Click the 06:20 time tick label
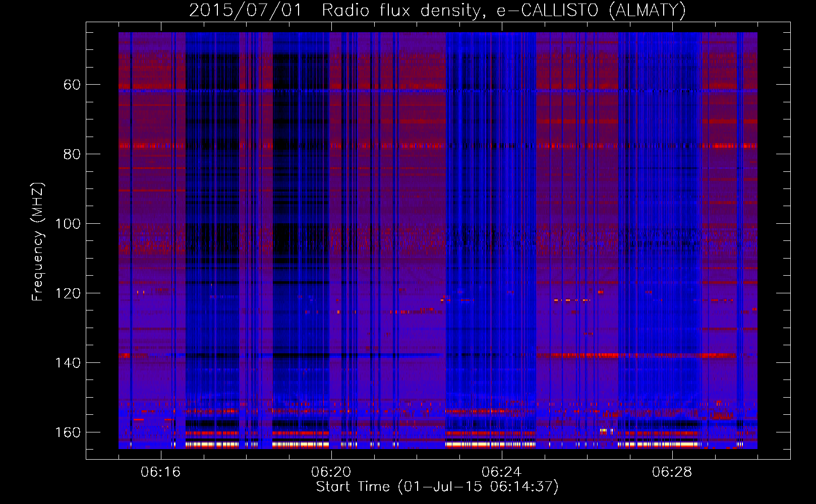The height and width of the screenshot is (504, 816). point(331,472)
